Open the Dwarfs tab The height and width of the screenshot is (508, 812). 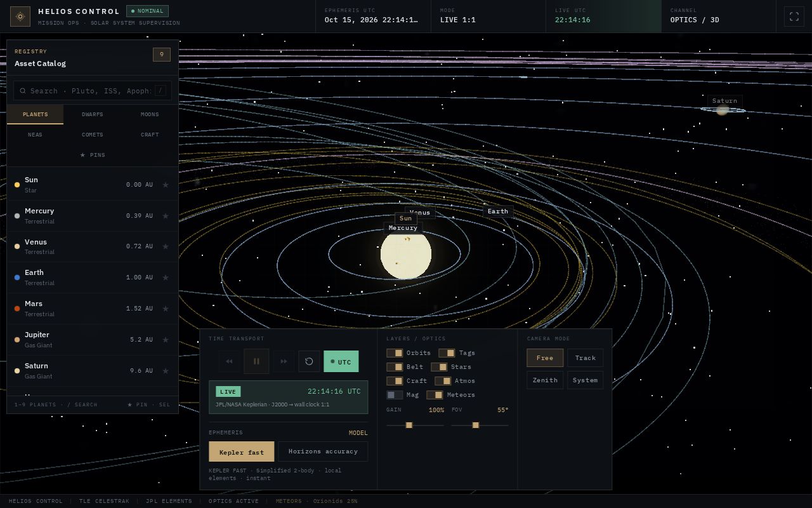(x=92, y=114)
